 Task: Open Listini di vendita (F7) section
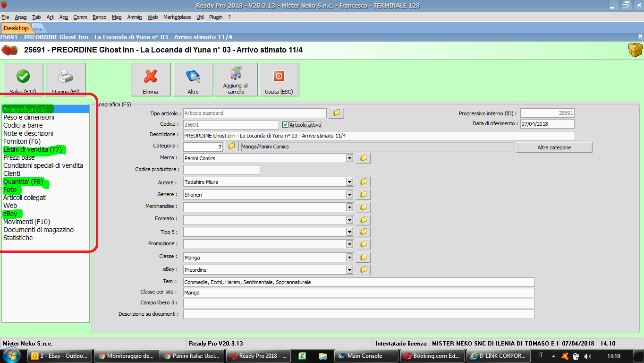click(x=33, y=149)
